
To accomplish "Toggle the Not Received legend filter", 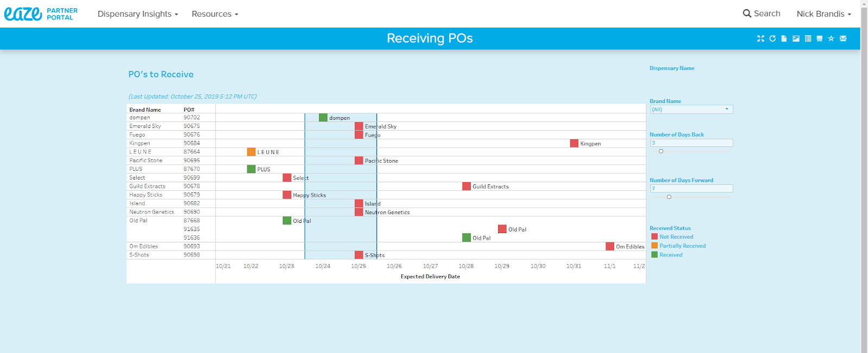I will pos(676,237).
